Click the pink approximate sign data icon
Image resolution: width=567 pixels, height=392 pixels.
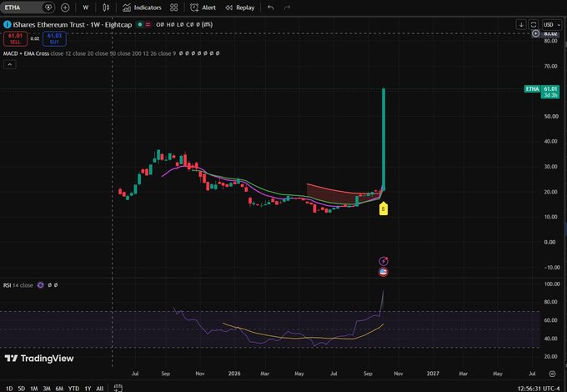pyautogui.click(x=148, y=24)
